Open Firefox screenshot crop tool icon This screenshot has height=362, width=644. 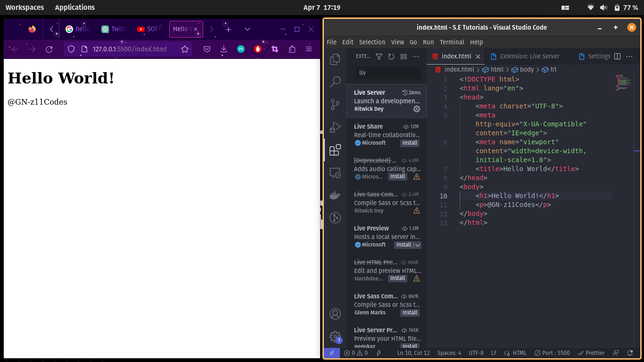275,49
